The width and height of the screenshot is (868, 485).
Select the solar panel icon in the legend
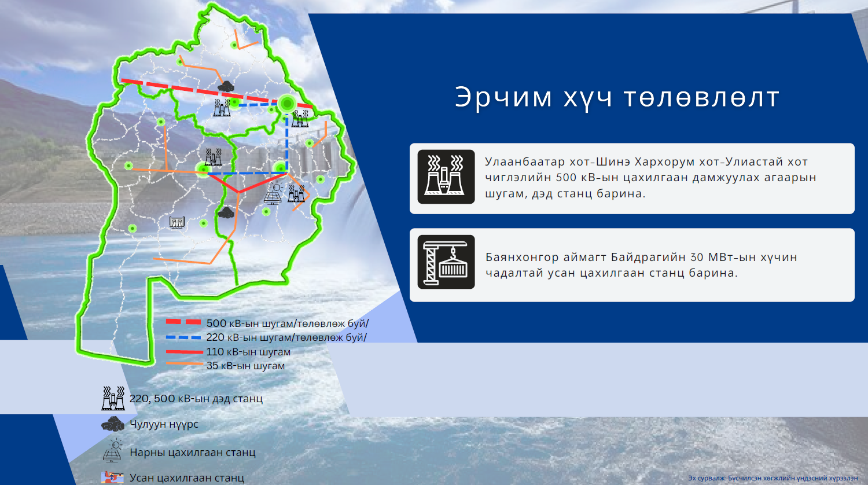[113, 451]
